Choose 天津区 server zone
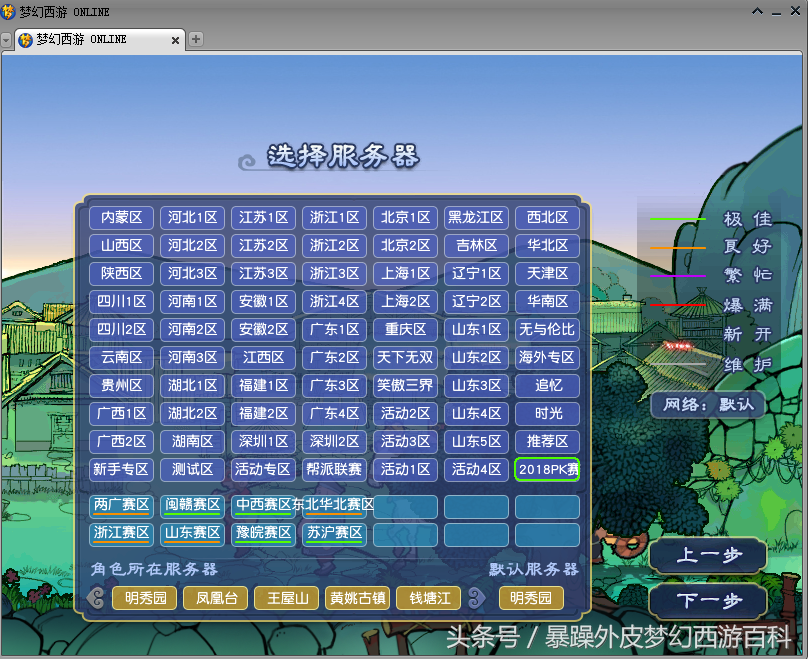This screenshot has width=808, height=659. 547,273
